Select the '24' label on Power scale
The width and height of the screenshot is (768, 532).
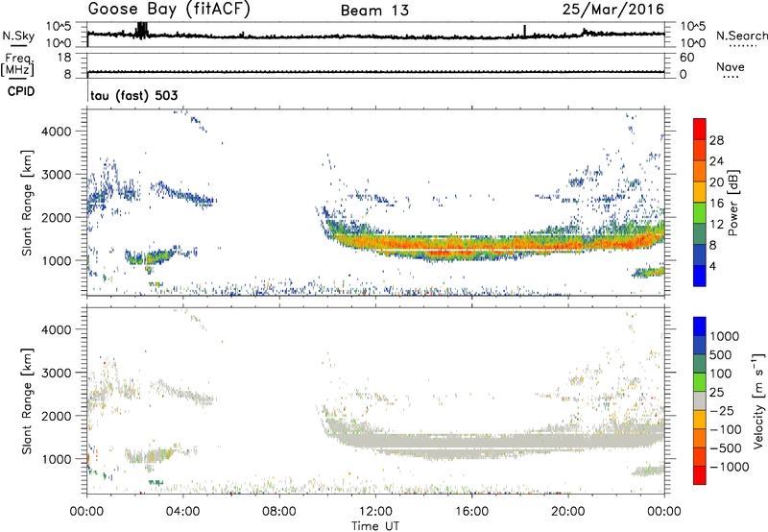click(716, 161)
